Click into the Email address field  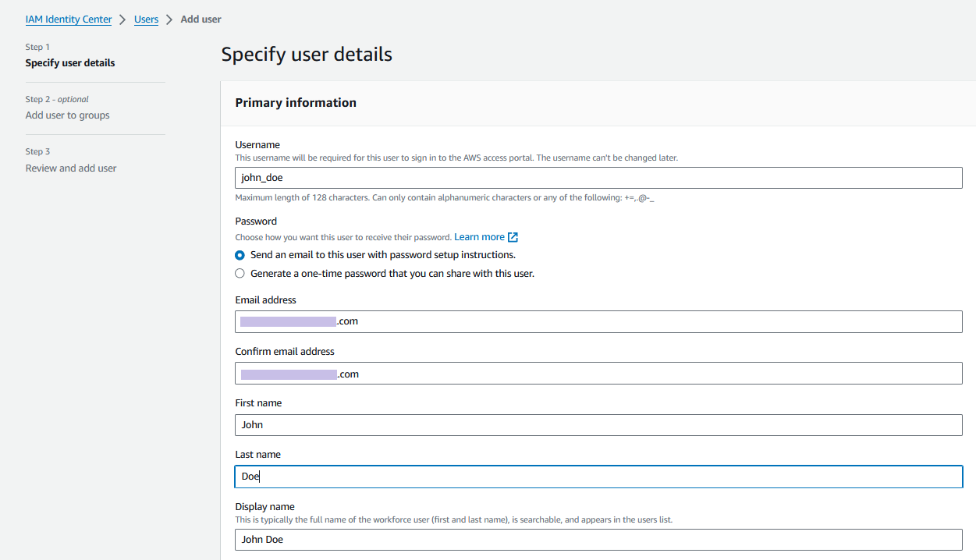pos(598,321)
